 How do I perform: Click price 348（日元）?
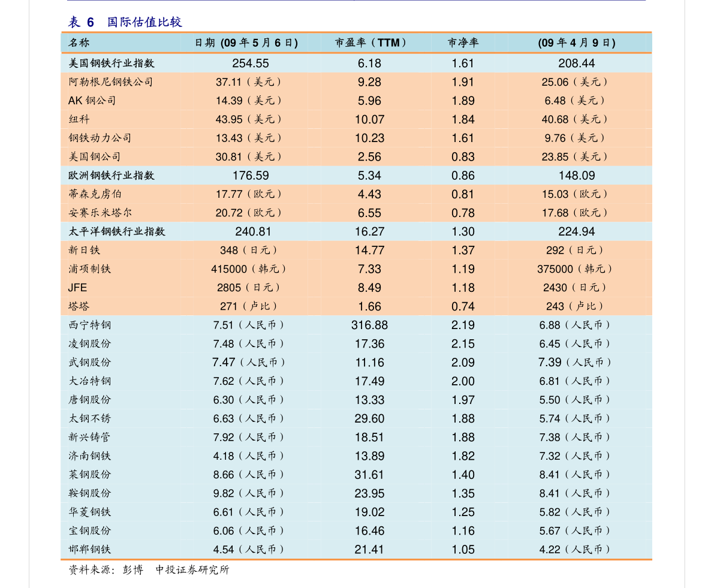coord(249,250)
